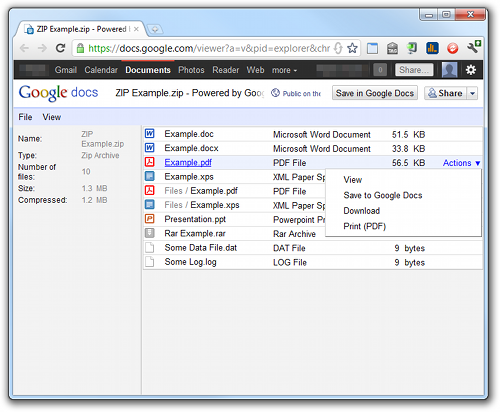500x412 pixels.
Task: Select the Presentation.ppt file name
Action: (195, 219)
